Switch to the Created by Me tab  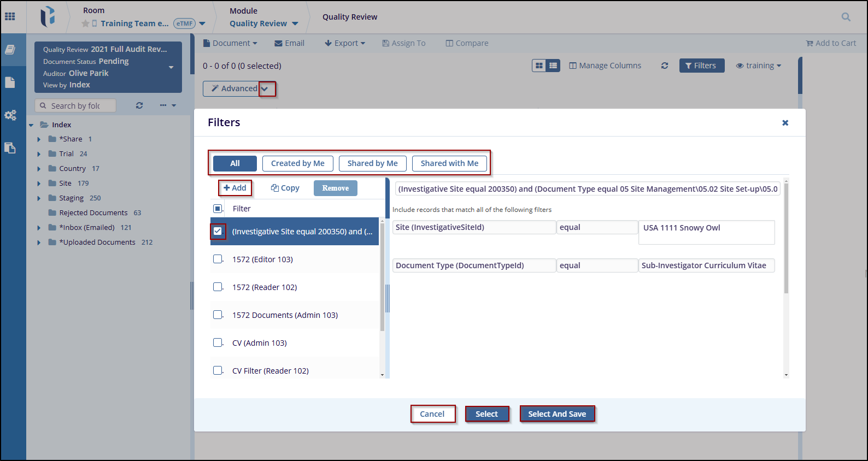297,163
